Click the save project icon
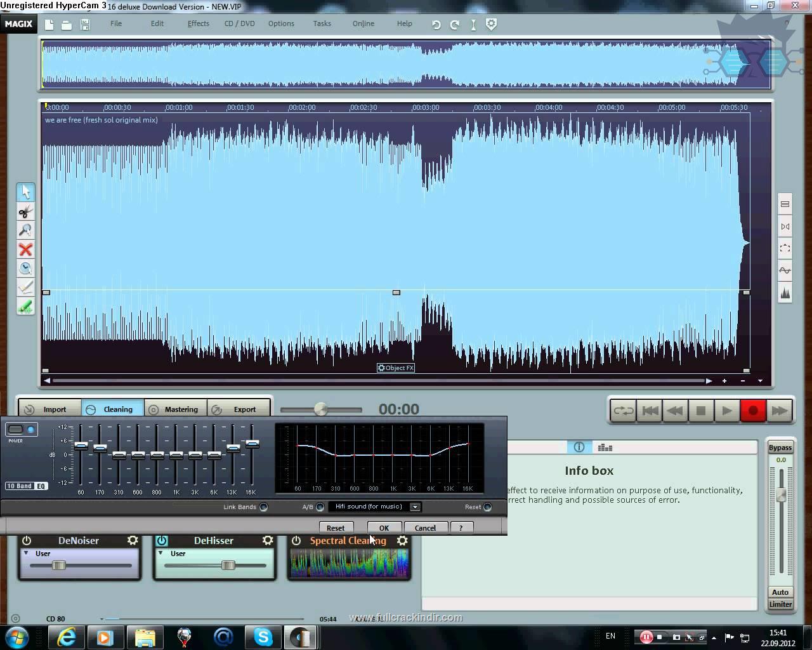 click(85, 25)
